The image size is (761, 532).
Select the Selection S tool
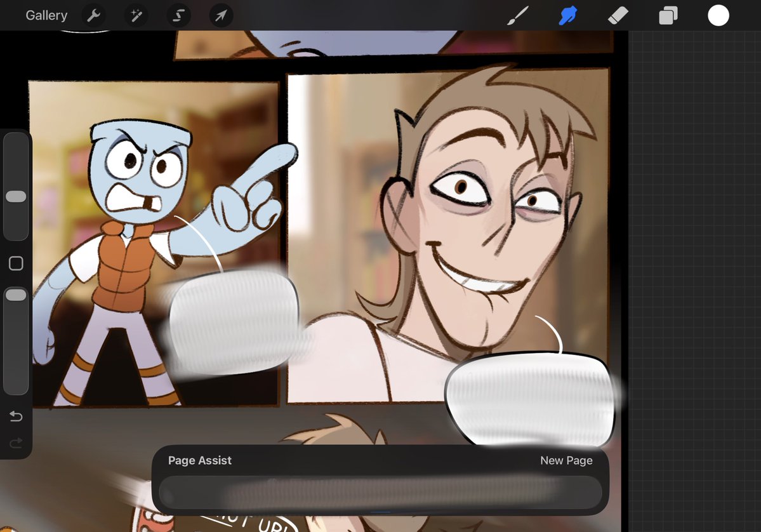click(178, 15)
